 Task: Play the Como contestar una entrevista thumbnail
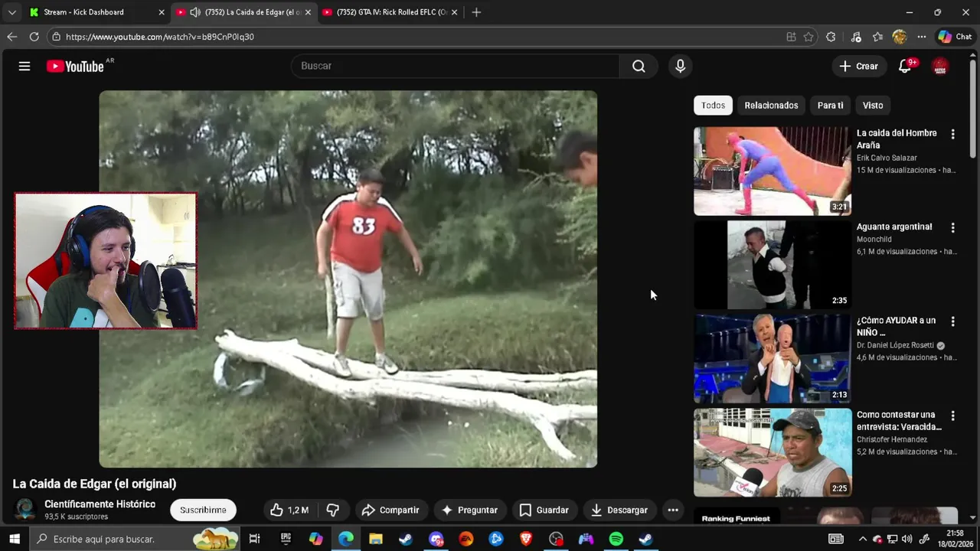point(773,452)
